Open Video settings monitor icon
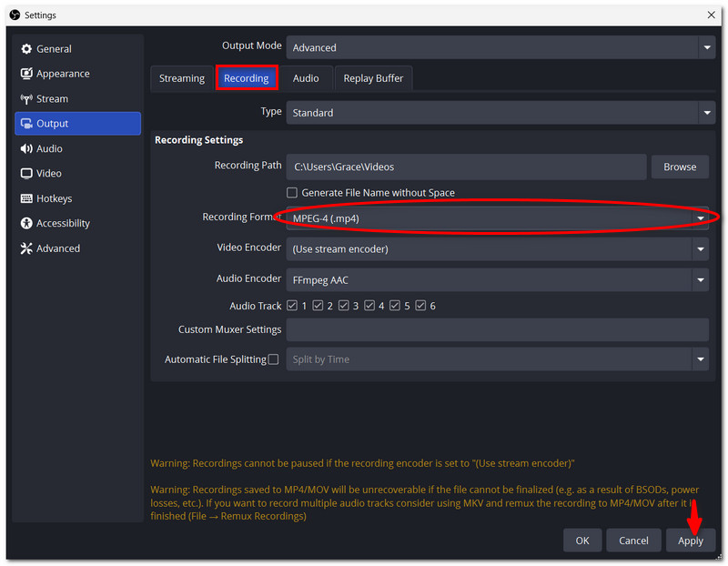 click(26, 173)
